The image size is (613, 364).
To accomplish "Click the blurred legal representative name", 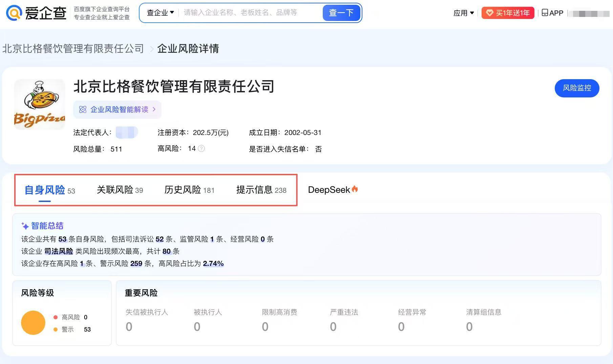I will point(127,132).
